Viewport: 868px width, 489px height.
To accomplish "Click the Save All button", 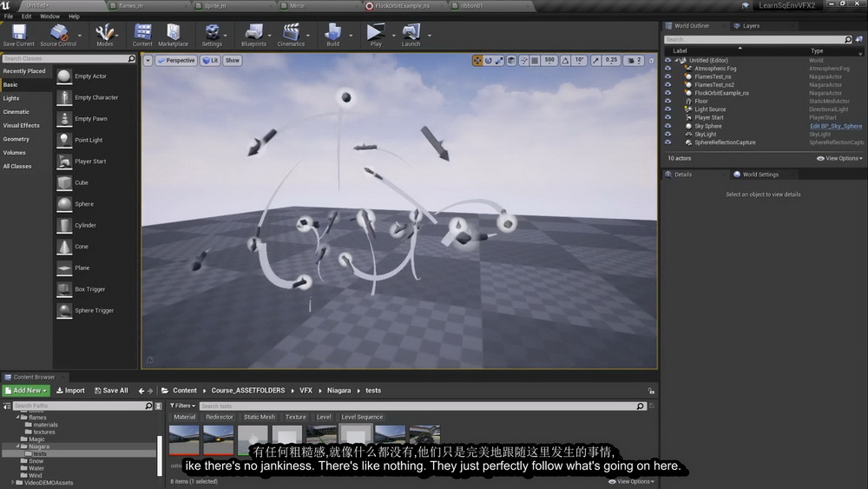I will 111,391.
